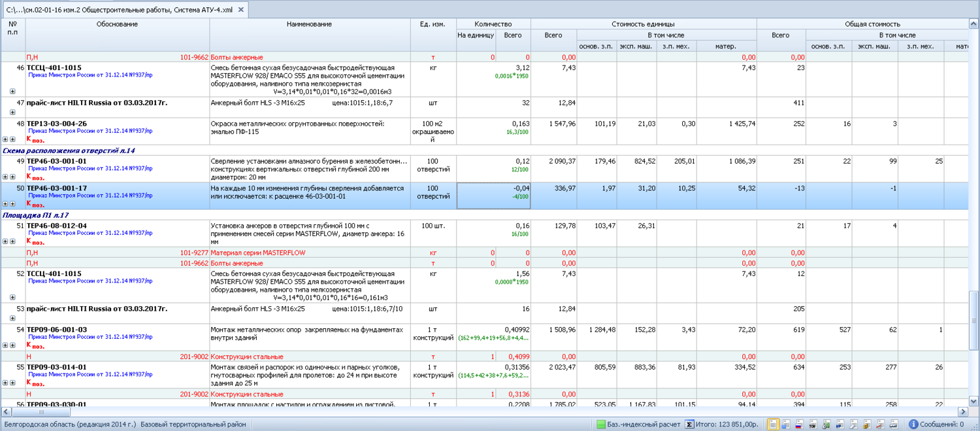The width and height of the screenshot is (980, 431).
Task: Click the horizontal scrollbar right arrow
Action: coord(962,412)
